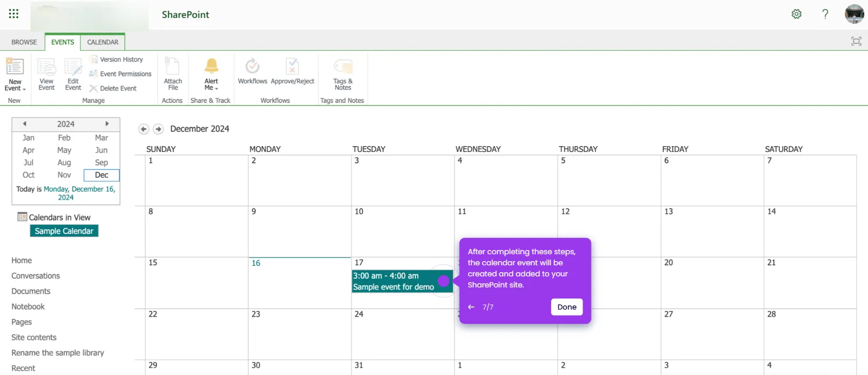Select Nov in the month picker
This screenshot has height=375, width=868.
64,175
